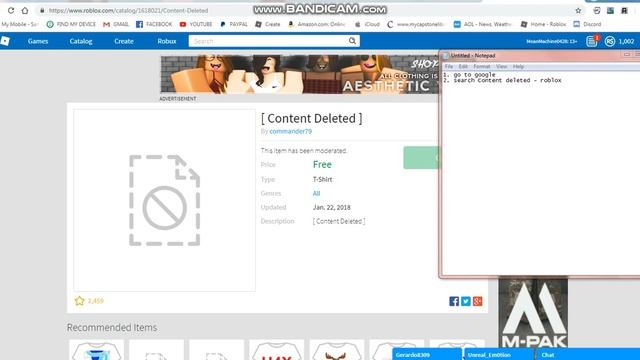The width and height of the screenshot is (640, 360).
Task: Open the Discord bookmark
Action: coord(587,24)
